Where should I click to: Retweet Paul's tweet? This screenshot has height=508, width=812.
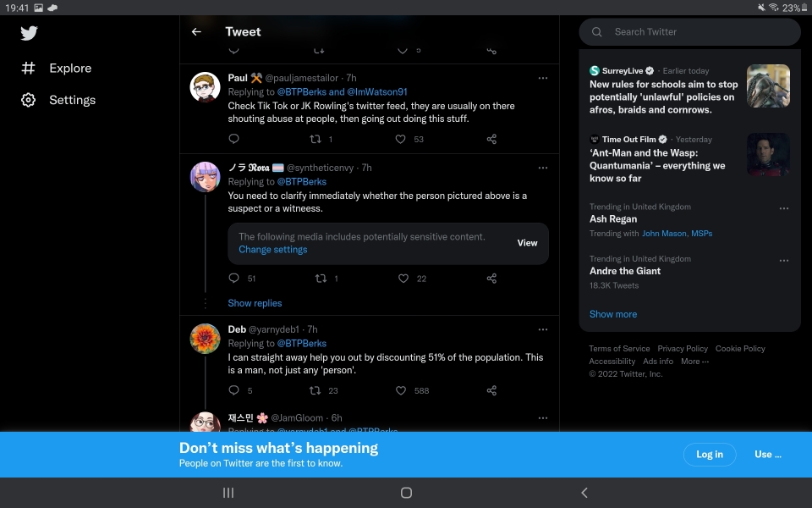315,139
